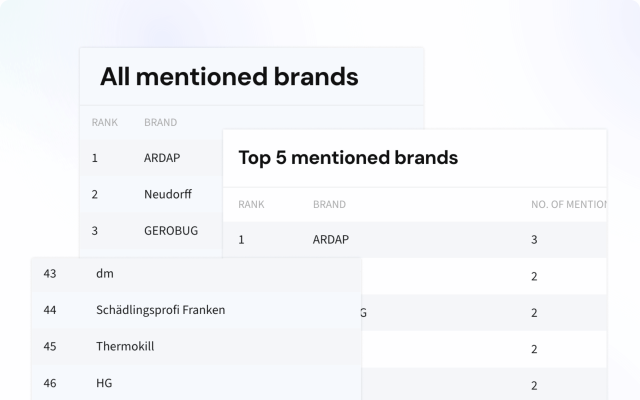Click rank number 45 beside Thermokill
Screen dimensions: 640x400
50,346
